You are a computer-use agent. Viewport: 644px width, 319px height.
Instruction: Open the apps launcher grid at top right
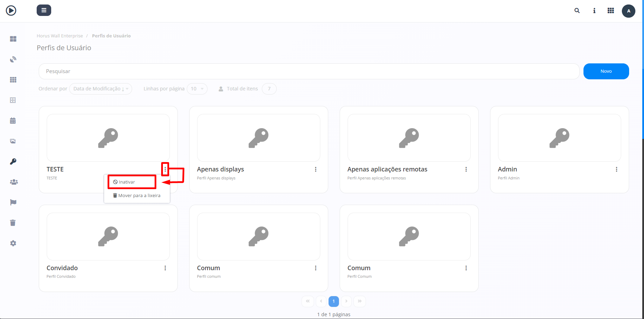pyautogui.click(x=611, y=10)
